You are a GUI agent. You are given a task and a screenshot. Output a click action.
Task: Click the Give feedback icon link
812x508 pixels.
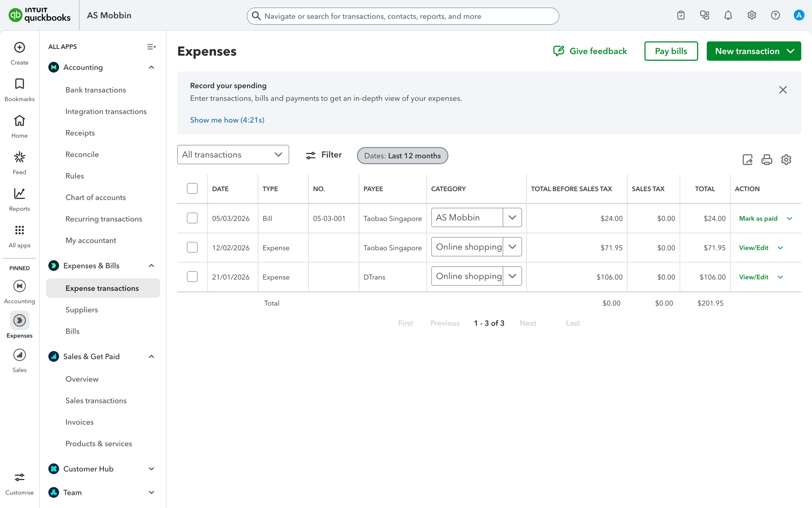pyautogui.click(x=590, y=51)
